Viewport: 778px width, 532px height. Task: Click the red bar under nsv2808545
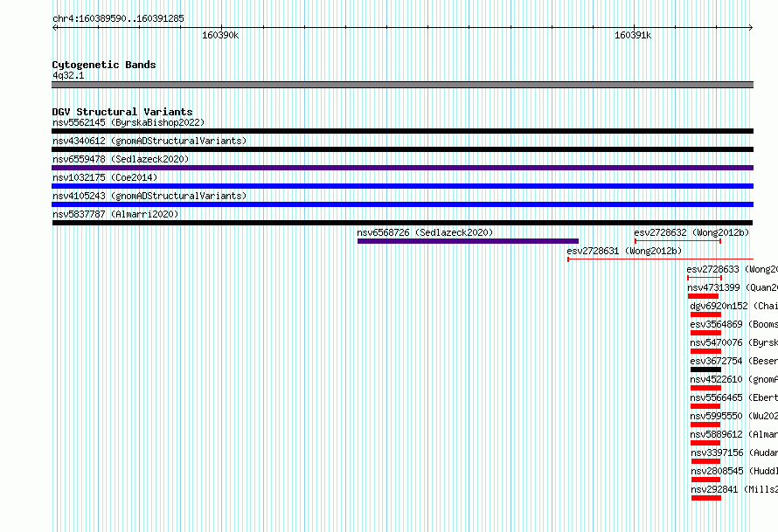click(706, 480)
